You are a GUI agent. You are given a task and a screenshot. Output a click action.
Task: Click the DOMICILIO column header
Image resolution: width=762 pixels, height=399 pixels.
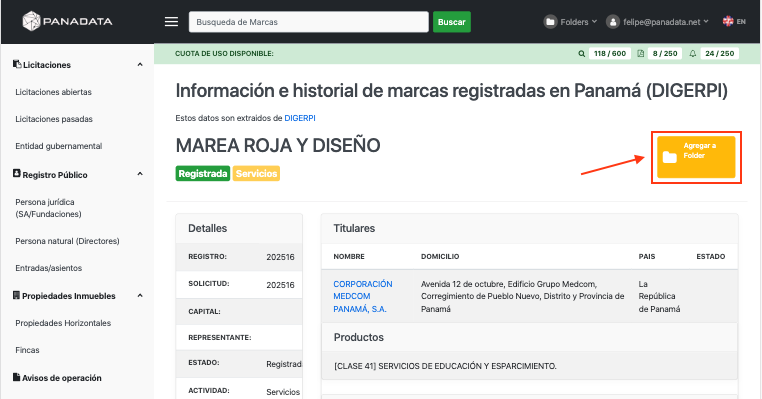click(440, 256)
